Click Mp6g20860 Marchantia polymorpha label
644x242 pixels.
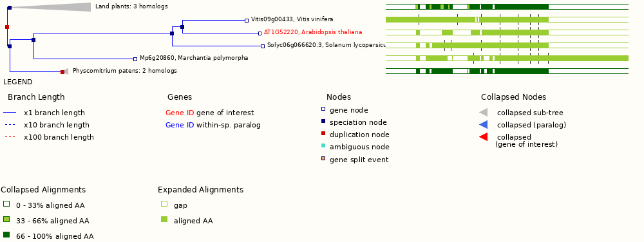click(194, 58)
